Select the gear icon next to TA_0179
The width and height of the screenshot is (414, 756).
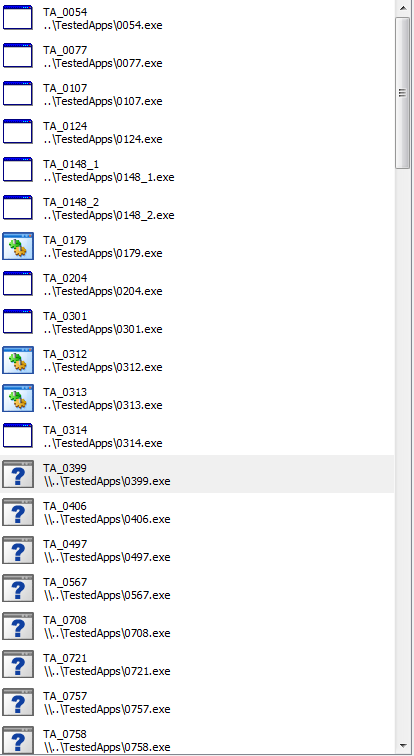click(x=18, y=246)
